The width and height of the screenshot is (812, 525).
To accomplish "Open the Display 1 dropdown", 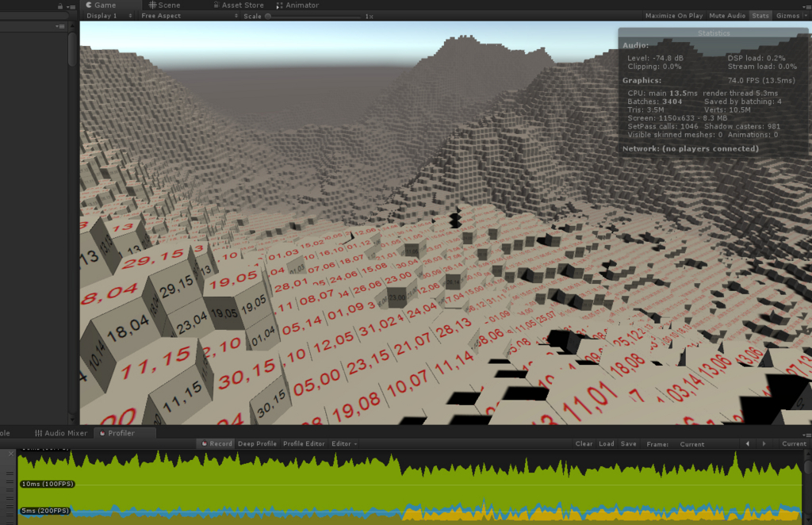I will point(108,16).
